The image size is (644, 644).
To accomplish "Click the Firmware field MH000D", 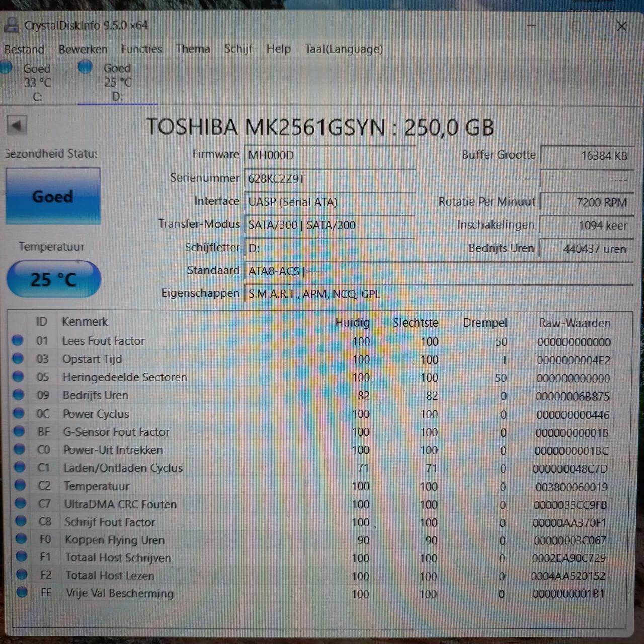I will pyautogui.click(x=329, y=155).
